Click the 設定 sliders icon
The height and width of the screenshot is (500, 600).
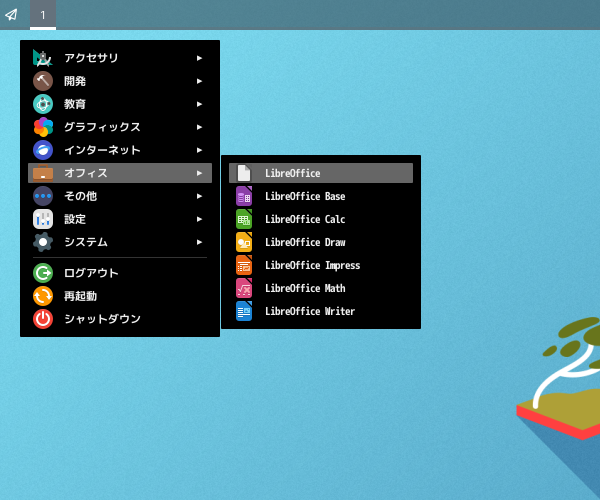(x=43, y=219)
